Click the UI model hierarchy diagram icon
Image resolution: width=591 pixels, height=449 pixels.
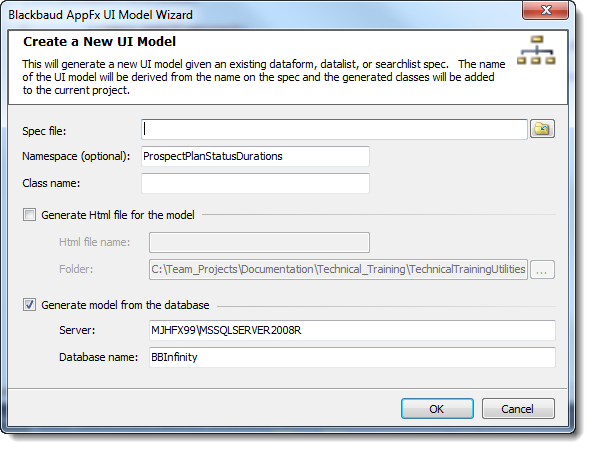(x=536, y=50)
